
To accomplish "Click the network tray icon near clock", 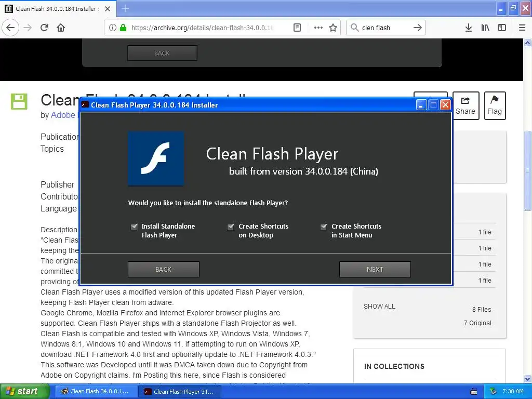I will click(493, 392).
